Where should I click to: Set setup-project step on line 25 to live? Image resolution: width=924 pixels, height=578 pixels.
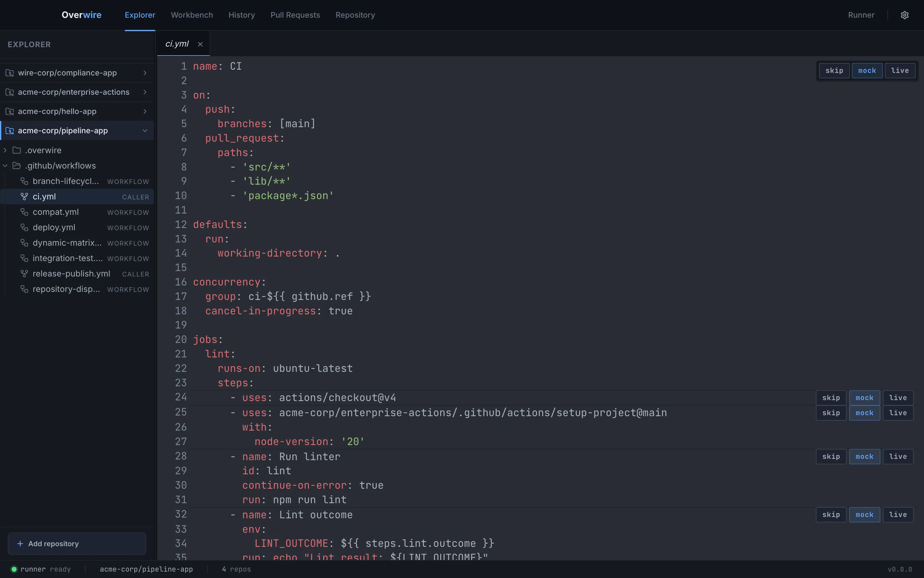[x=898, y=413]
